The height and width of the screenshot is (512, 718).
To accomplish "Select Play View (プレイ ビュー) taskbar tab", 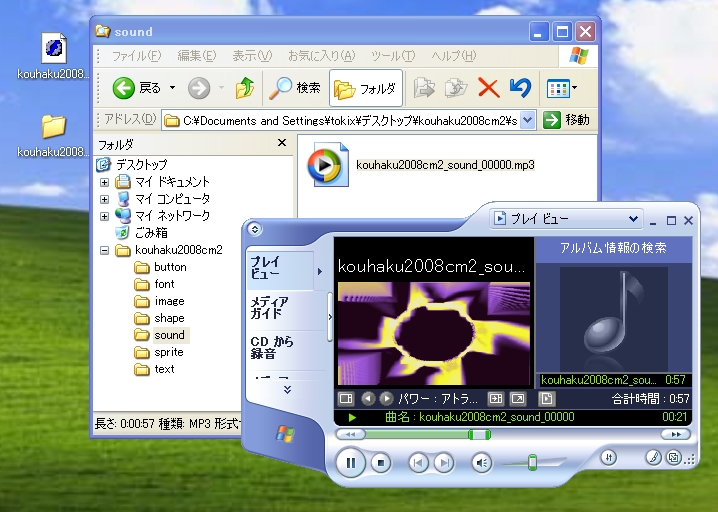I will pos(280,268).
